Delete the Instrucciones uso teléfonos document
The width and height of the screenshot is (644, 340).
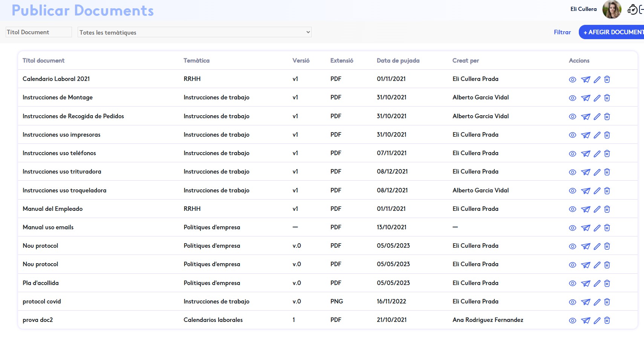607,154
